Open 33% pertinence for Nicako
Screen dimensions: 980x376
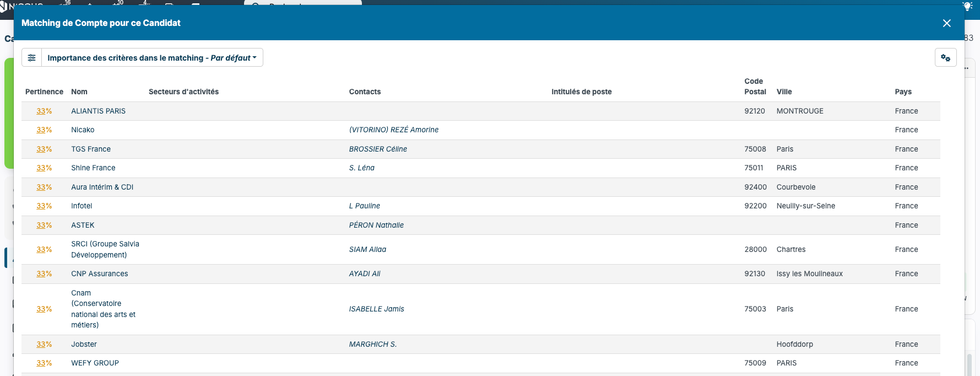pos(44,130)
